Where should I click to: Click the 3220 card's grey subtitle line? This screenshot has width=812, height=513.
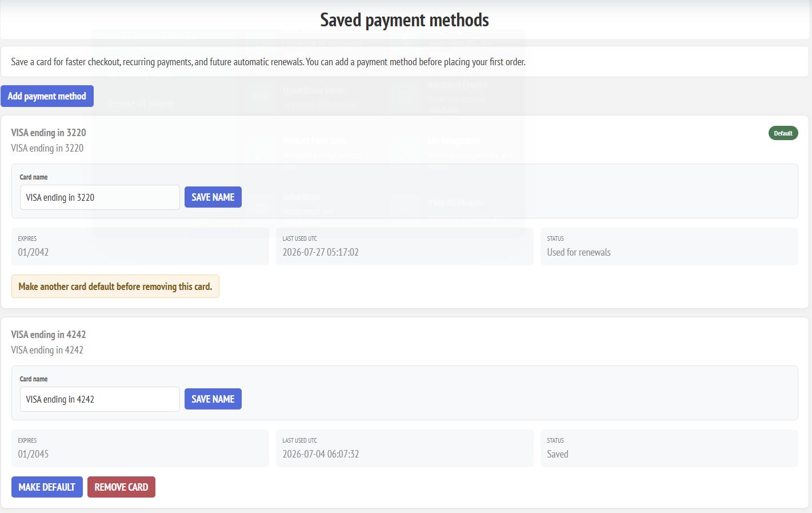pos(47,148)
